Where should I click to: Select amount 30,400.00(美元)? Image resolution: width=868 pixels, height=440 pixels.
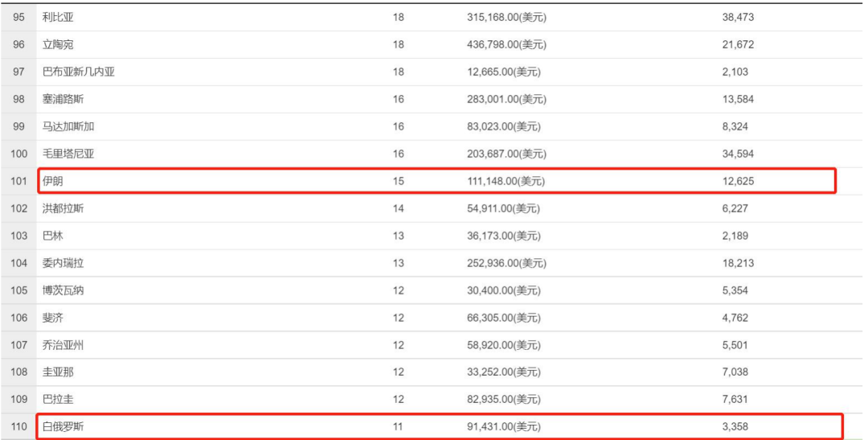point(504,290)
